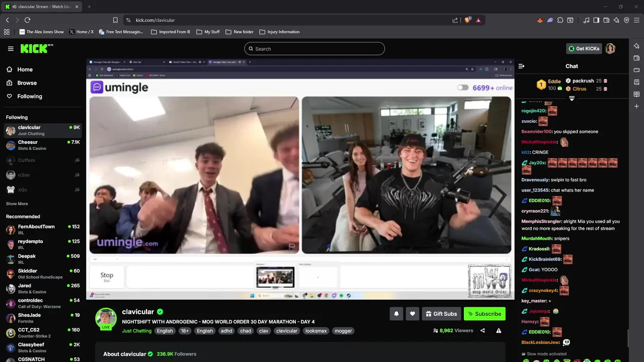Open FernAboutTown recommended channel
Image resolution: width=644 pixels, height=362 pixels.
(x=43, y=229)
